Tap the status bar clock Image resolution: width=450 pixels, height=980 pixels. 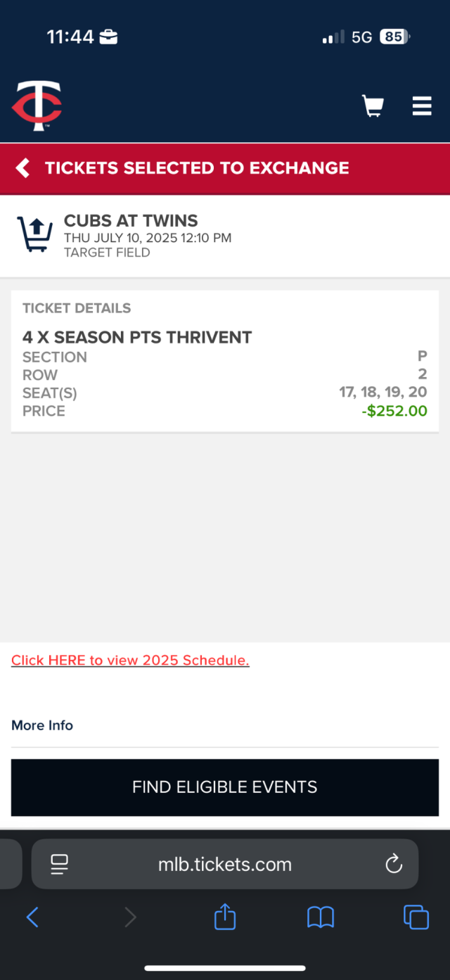[x=70, y=37]
